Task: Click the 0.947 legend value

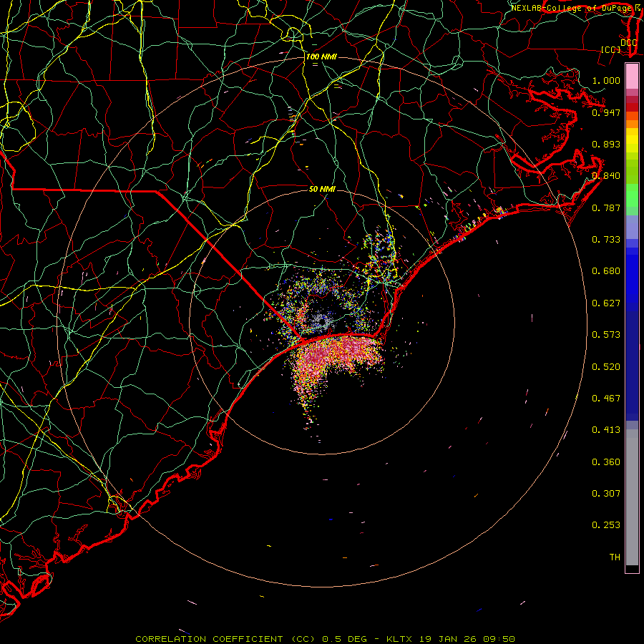Action: tap(606, 112)
